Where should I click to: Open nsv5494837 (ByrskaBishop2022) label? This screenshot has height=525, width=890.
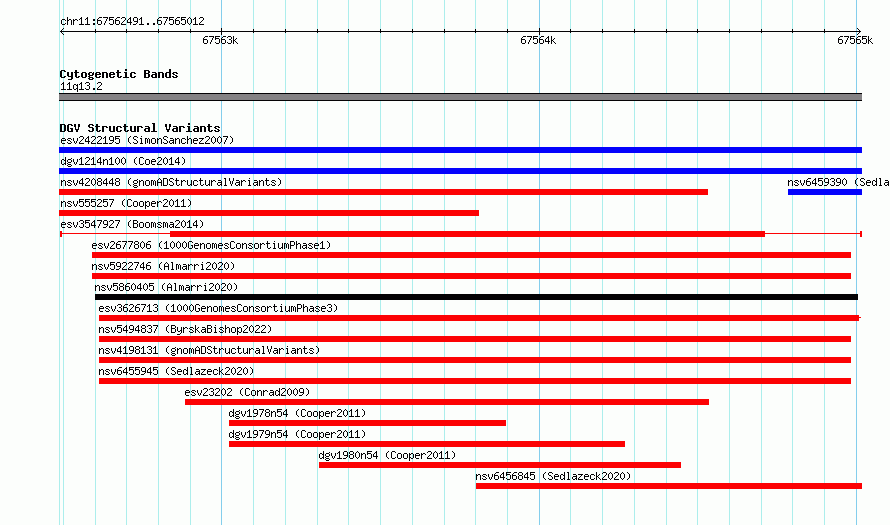[185, 329]
